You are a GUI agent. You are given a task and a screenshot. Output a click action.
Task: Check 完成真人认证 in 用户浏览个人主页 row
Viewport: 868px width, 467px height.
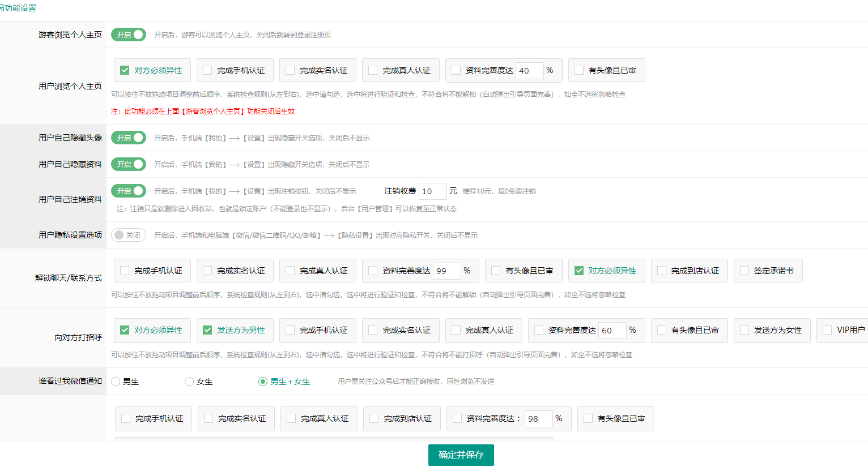coord(373,70)
